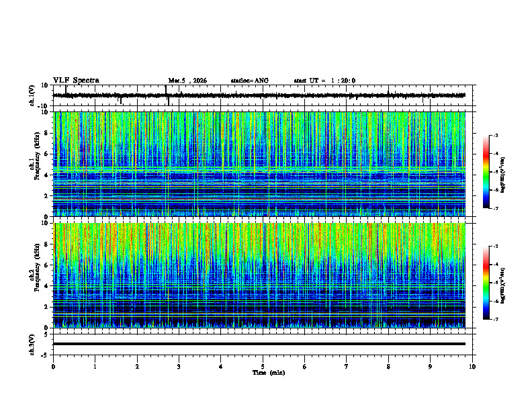Click the ch.1 spectrogram plot area

pos(259,164)
